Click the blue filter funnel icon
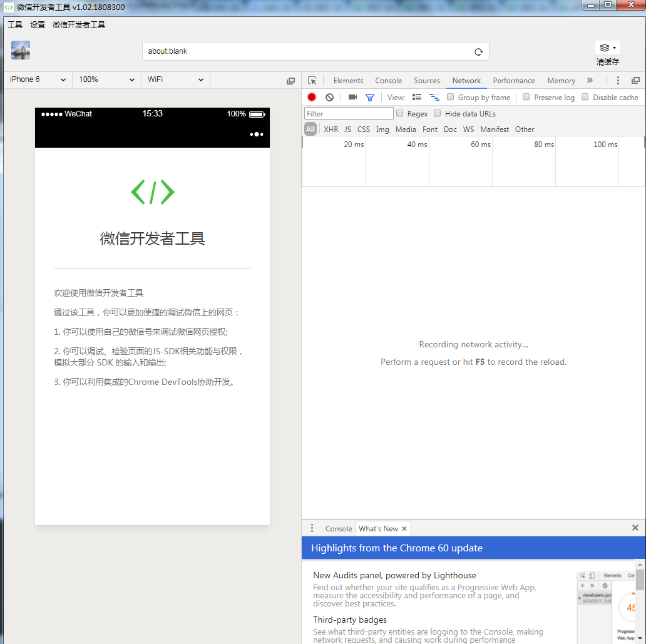The height and width of the screenshot is (644, 646). 370,97
